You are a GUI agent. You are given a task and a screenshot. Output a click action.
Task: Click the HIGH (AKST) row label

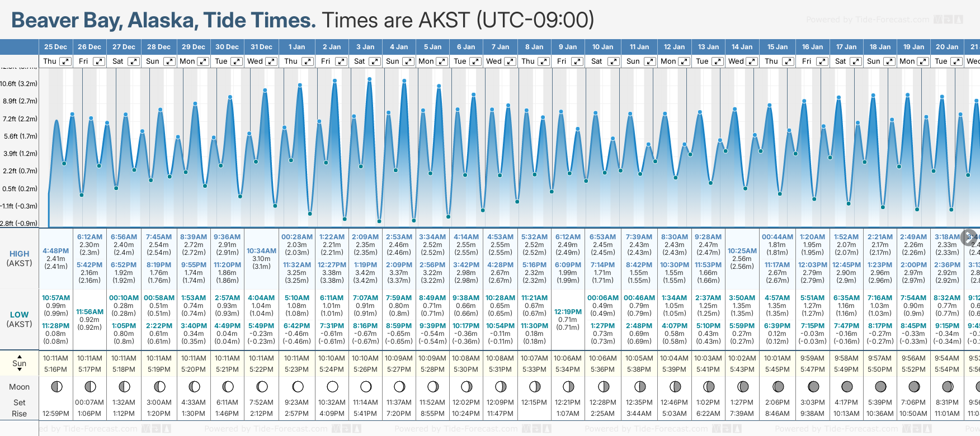19,258
